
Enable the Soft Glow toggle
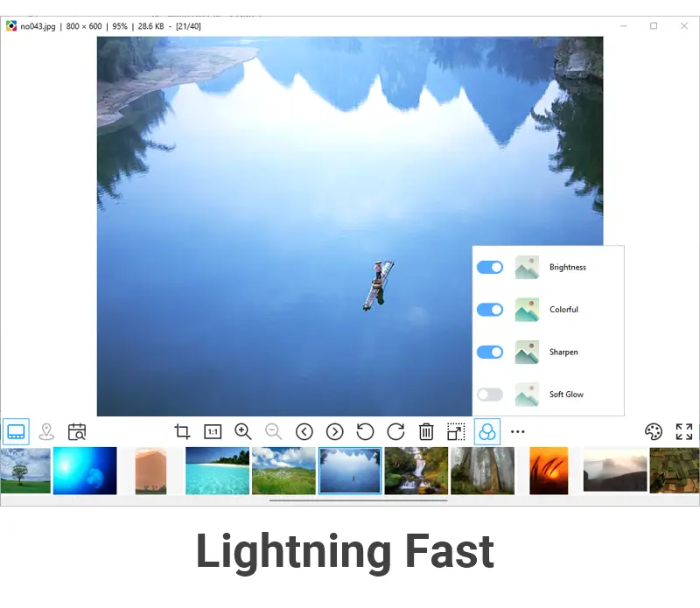(x=490, y=395)
